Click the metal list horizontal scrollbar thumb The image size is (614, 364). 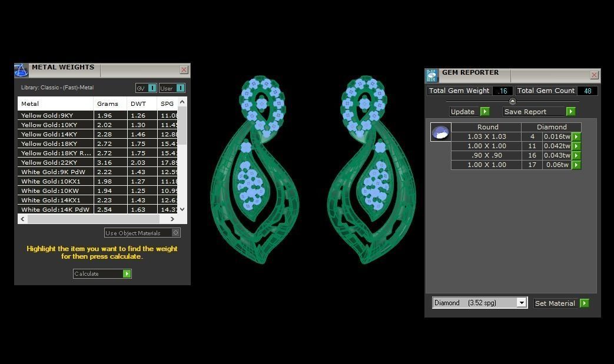pyautogui.click(x=94, y=219)
